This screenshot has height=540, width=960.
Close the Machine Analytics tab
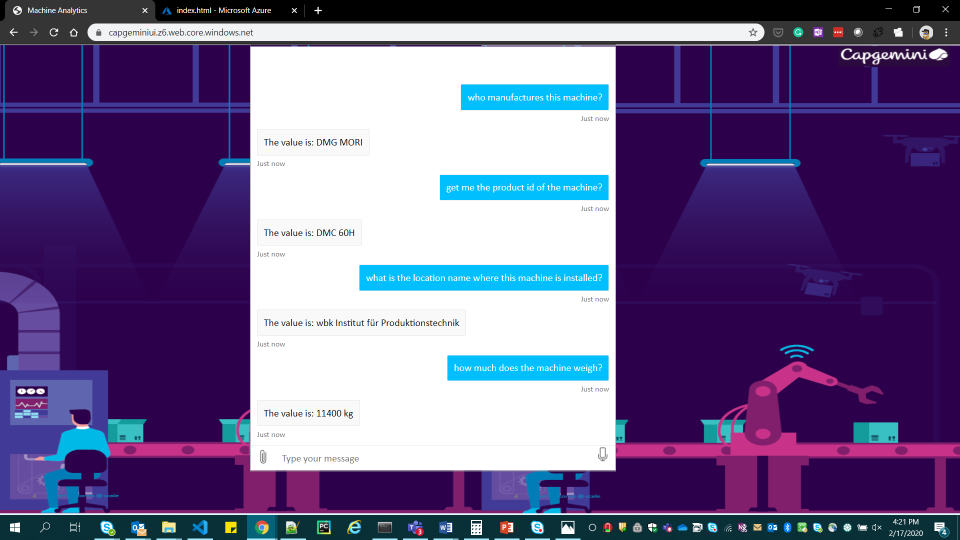(x=145, y=10)
